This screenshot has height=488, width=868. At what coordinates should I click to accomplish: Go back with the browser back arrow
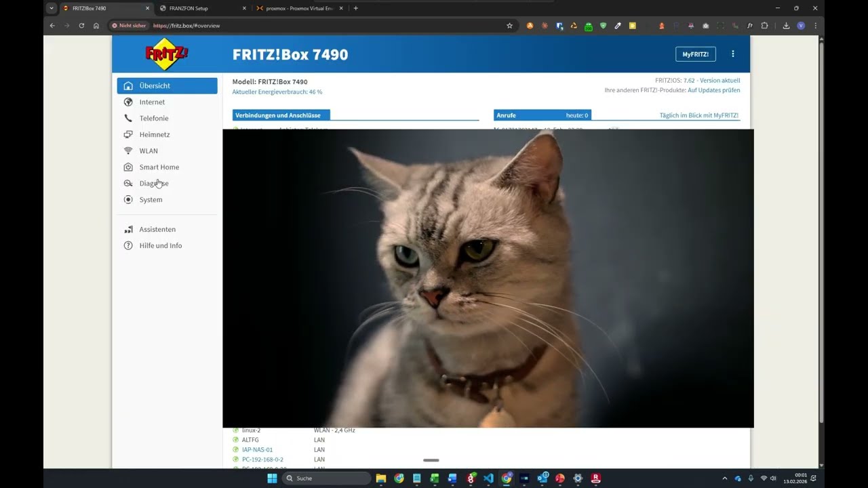pos(52,26)
